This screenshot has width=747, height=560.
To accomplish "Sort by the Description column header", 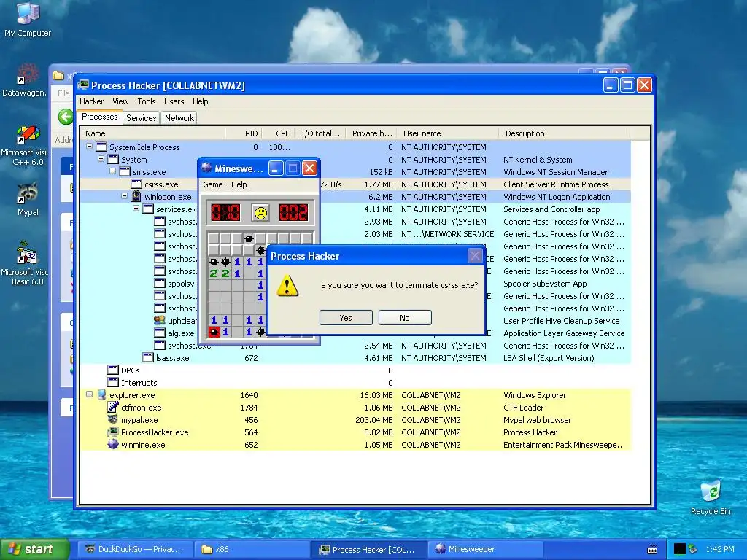I will pos(564,133).
